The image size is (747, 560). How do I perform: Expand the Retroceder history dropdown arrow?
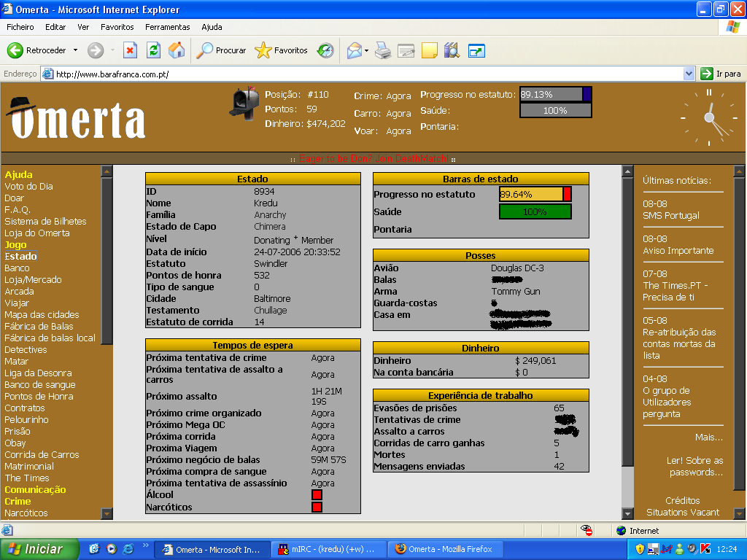[75, 50]
